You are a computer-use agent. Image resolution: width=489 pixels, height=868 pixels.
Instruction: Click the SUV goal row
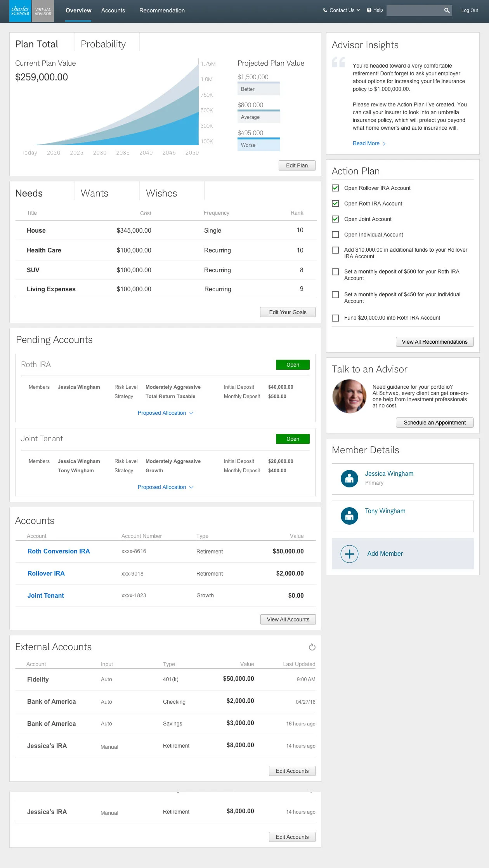point(166,270)
